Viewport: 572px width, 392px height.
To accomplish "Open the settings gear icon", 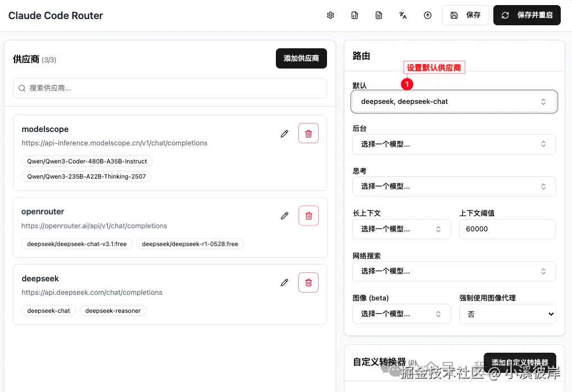I will 330,15.
